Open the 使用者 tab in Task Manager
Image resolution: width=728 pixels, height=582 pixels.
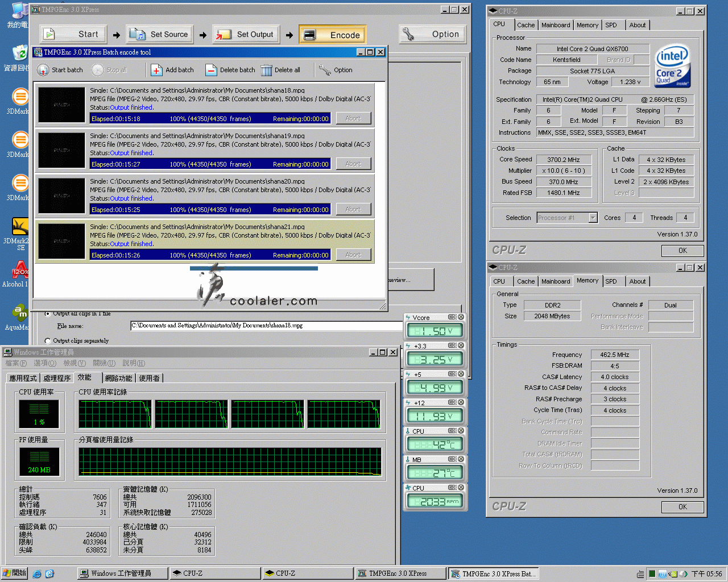click(x=149, y=378)
